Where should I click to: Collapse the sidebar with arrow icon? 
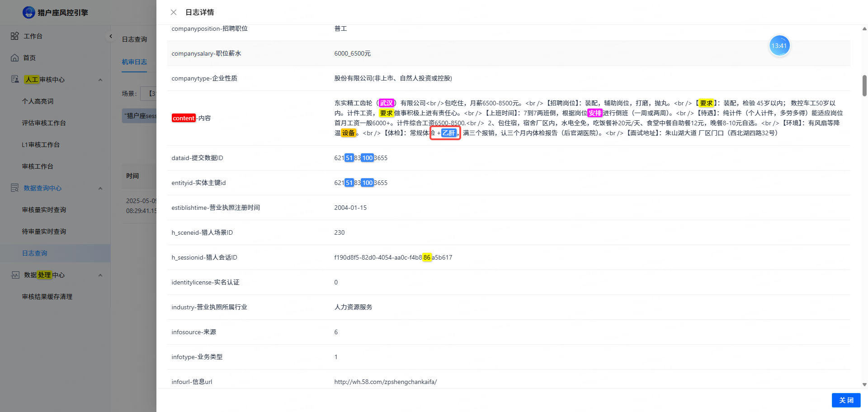(x=110, y=36)
